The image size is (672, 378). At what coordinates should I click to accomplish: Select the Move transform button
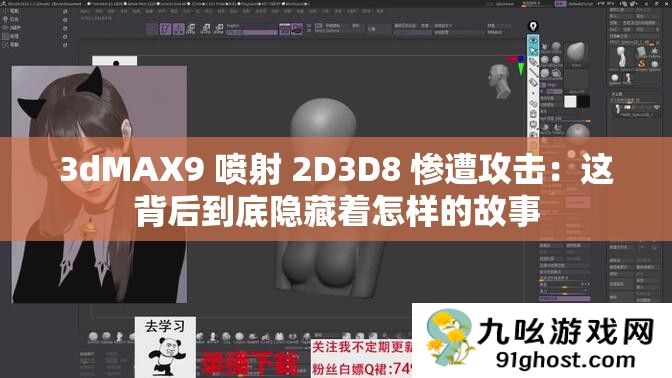click(x=191, y=29)
